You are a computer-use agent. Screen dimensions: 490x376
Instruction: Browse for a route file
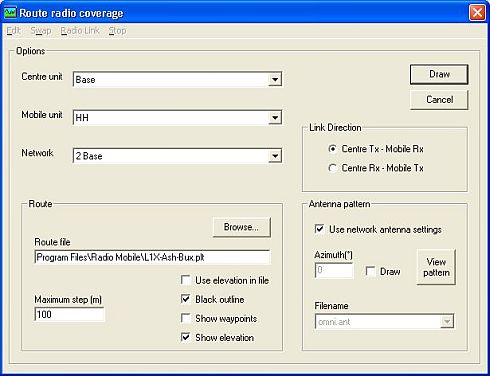click(x=241, y=227)
